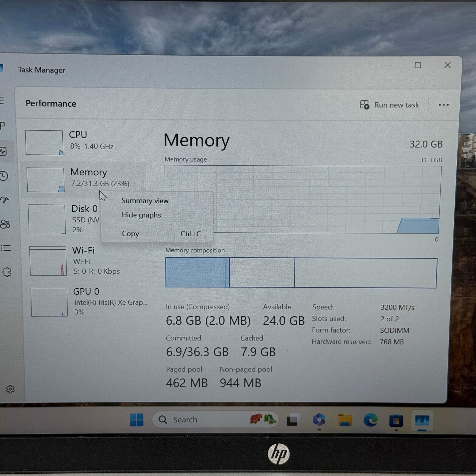This screenshot has height=476, width=476.
Task: Click the 24.0 GB available value
Action: [284, 321]
